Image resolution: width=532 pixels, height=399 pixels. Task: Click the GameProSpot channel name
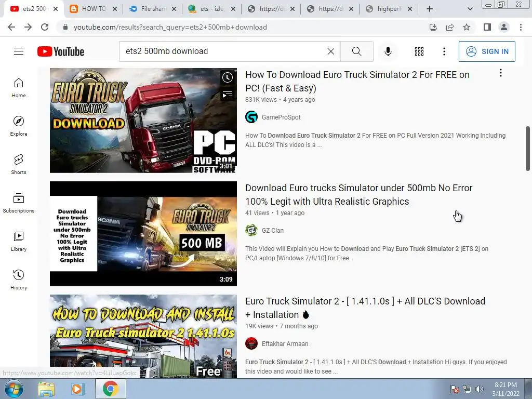tap(281, 117)
